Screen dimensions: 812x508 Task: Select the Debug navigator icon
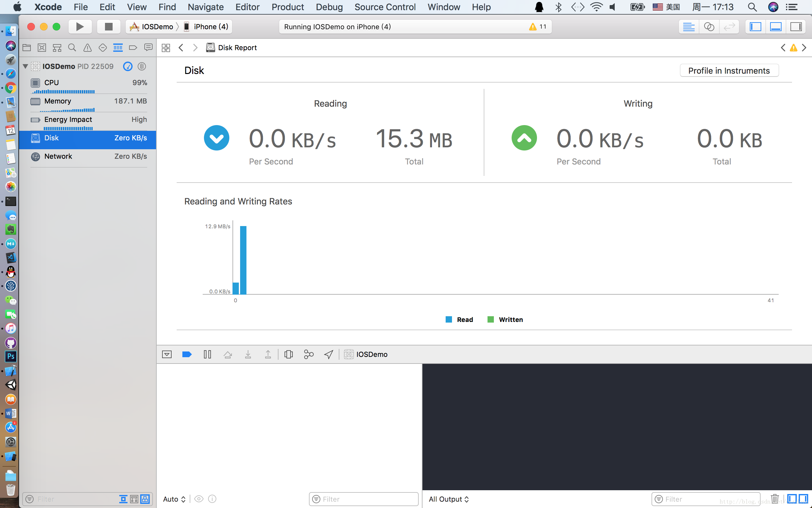tap(118, 48)
